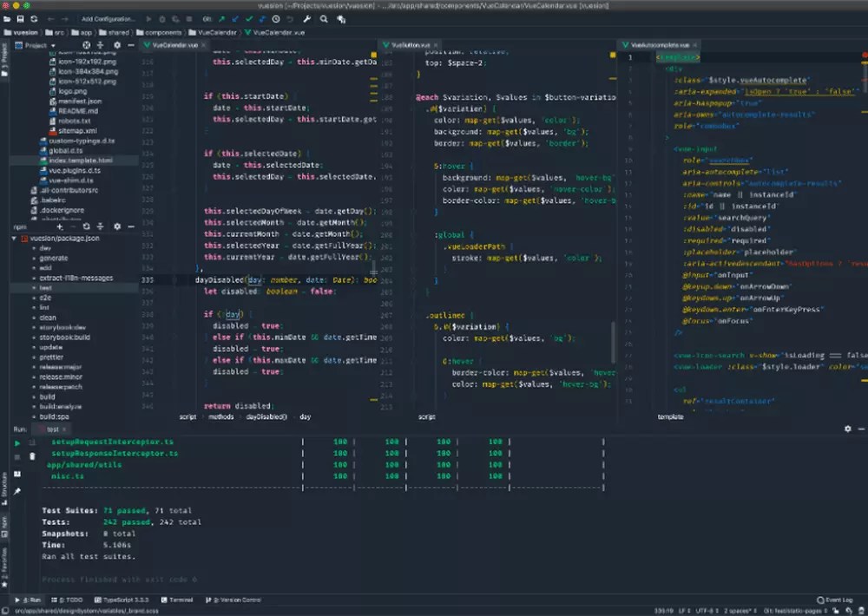Click the Event Log icon in status bar

pyautogui.click(x=820, y=600)
